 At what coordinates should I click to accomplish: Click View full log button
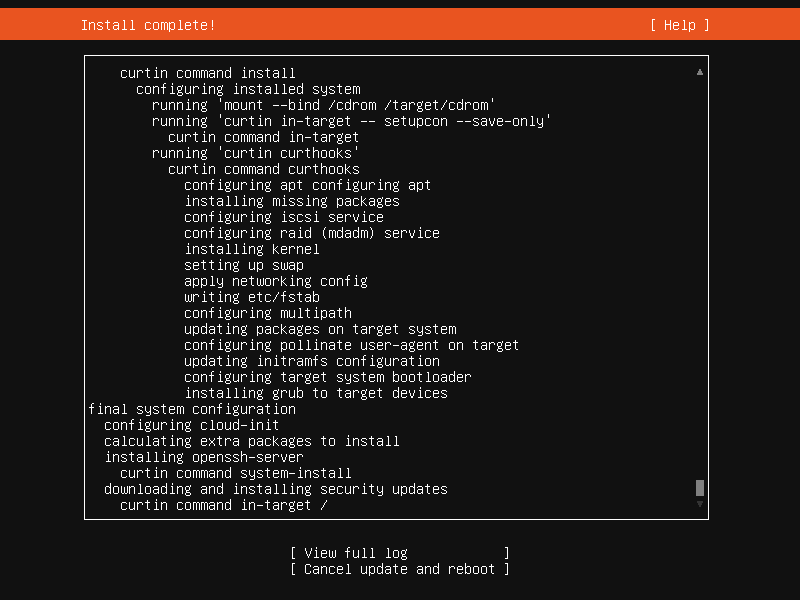click(x=399, y=553)
